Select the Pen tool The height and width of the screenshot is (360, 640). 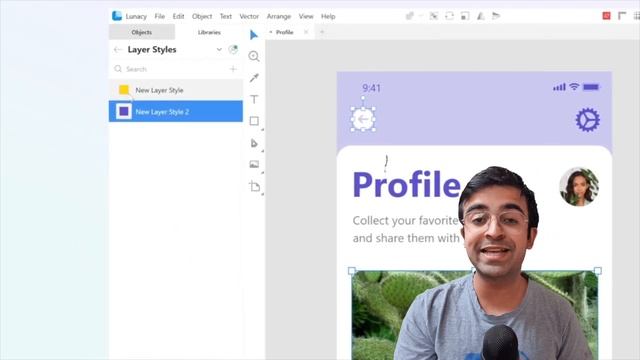[254, 143]
